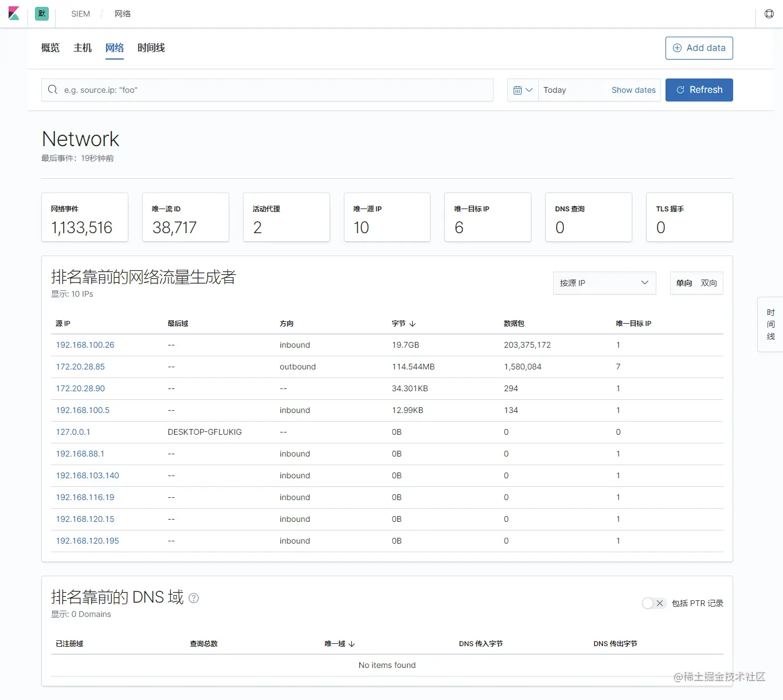Click the 唯一源 IP stat value 10
This screenshot has height=700, width=783.
(x=361, y=228)
